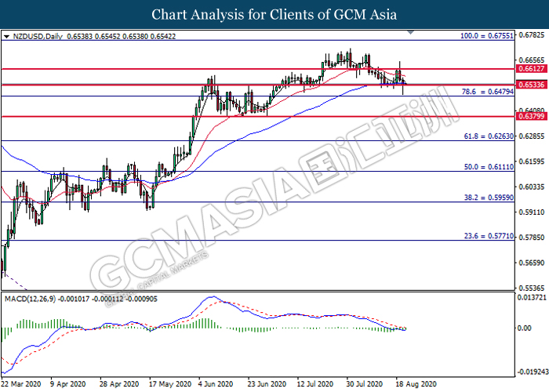Click the 4 Jun 2020 date label
The image size is (549, 392).
click(216, 384)
